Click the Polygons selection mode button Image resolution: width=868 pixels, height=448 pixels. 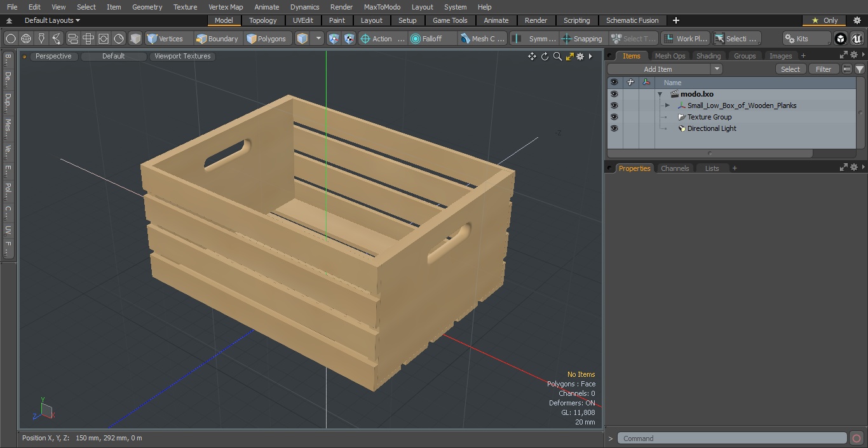[267, 39]
